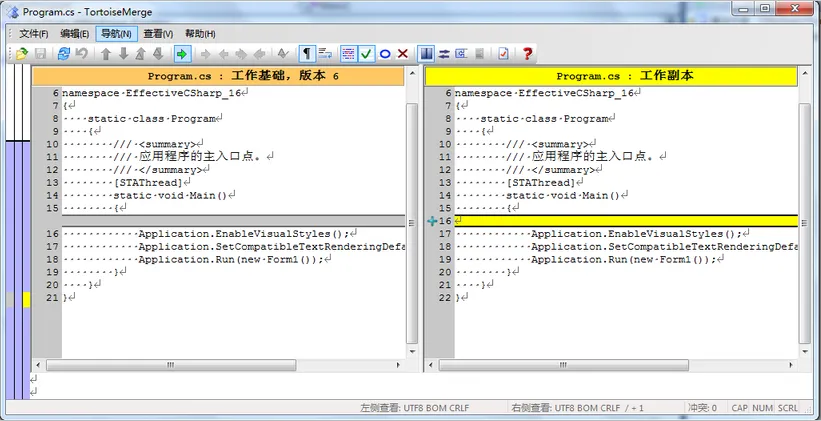Click the Save floppy disk icon

[40, 53]
